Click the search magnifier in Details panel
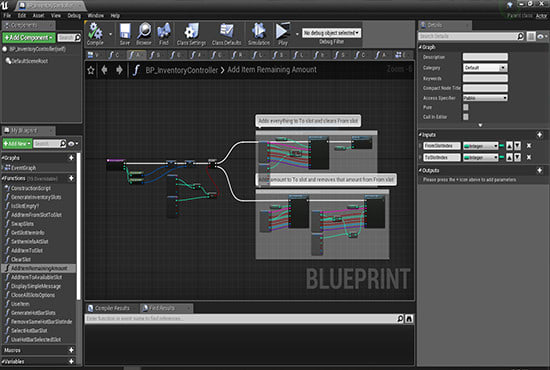 click(x=521, y=36)
